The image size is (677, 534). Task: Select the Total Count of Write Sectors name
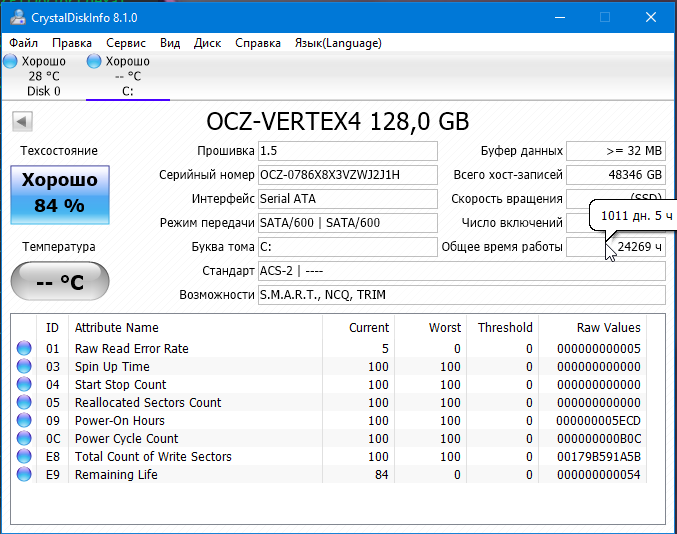coord(153,456)
